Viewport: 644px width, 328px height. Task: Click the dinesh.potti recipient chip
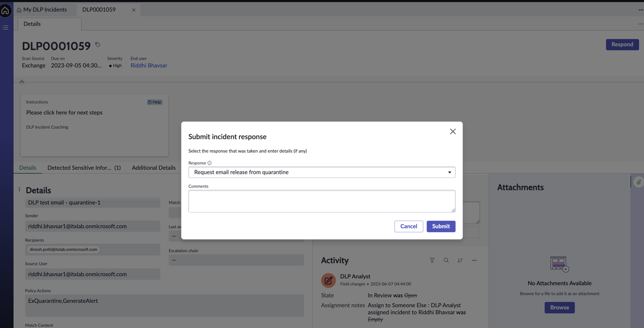[63, 250]
